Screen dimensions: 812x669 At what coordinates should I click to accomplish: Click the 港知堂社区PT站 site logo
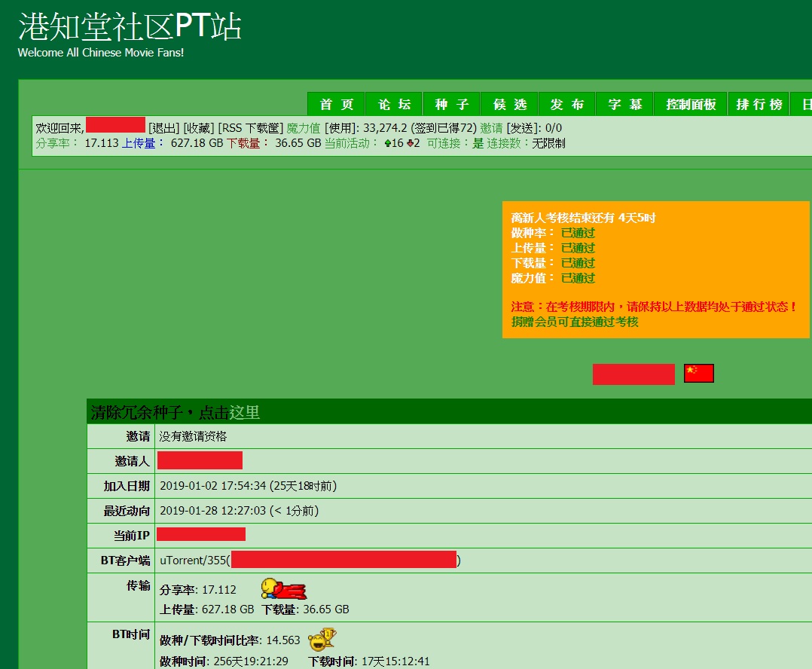pyautogui.click(x=130, y=26)
